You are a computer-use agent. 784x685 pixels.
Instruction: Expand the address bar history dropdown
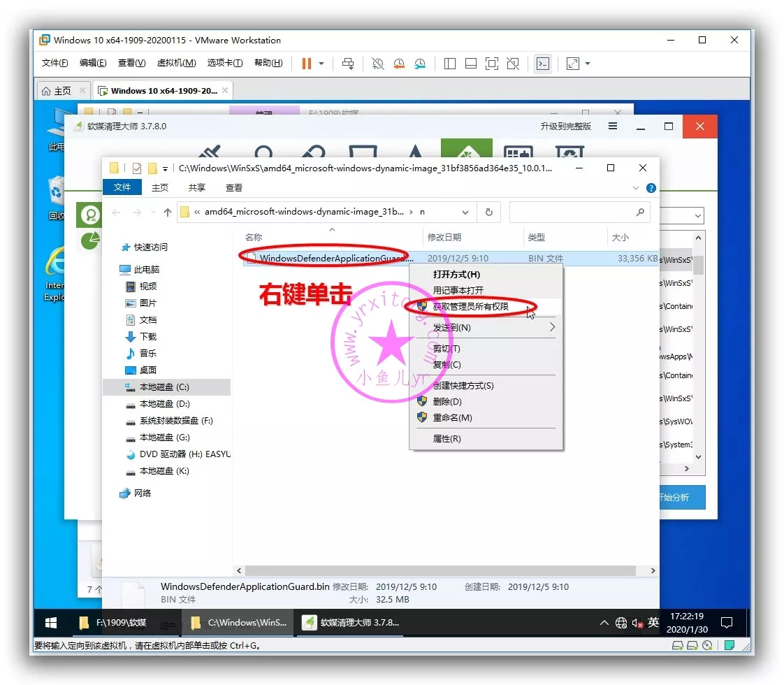tap(465, 212)
